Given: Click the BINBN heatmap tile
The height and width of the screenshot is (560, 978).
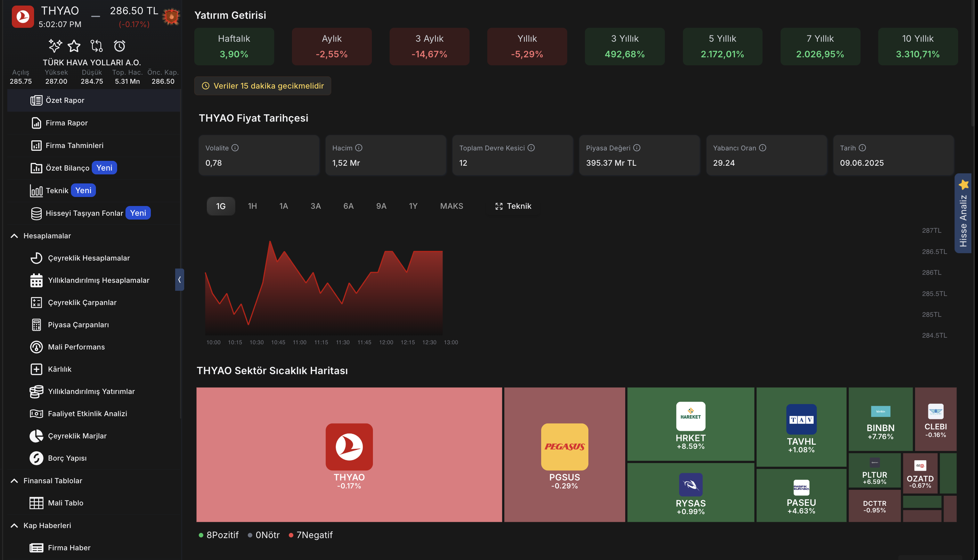Looking at the screenshot, I should [x=880, y=419].
